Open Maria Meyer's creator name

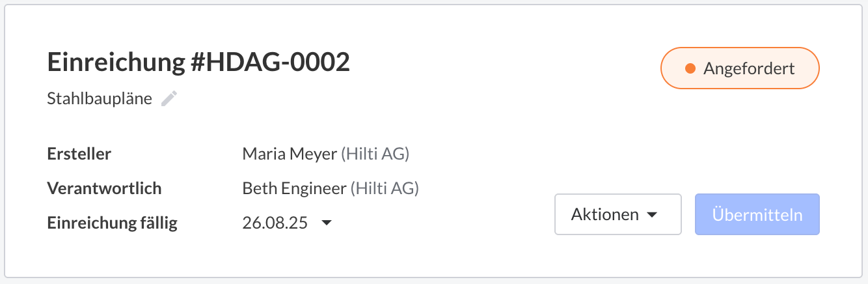coord(290,154)
